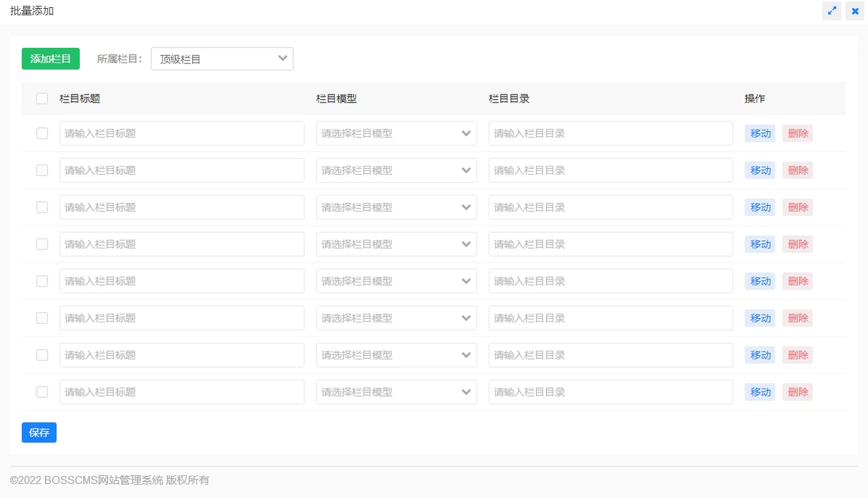Select the last row's checkbox
The height and width of the screenshot is (497, 868).
pyautogui.click(x=42, y=391)
